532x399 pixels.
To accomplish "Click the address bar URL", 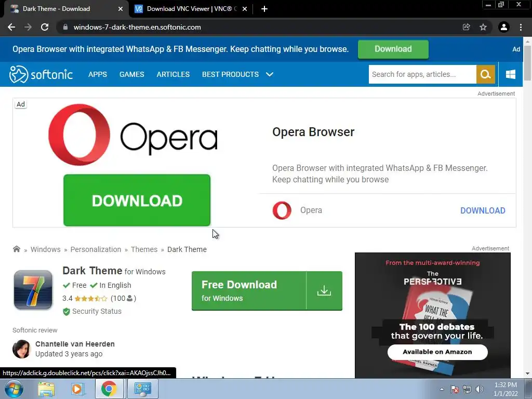I will [137, 27].
